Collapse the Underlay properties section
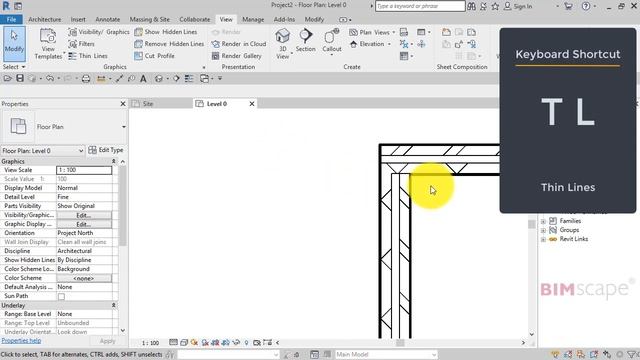The image size is (640, 360). click(113, 305)
